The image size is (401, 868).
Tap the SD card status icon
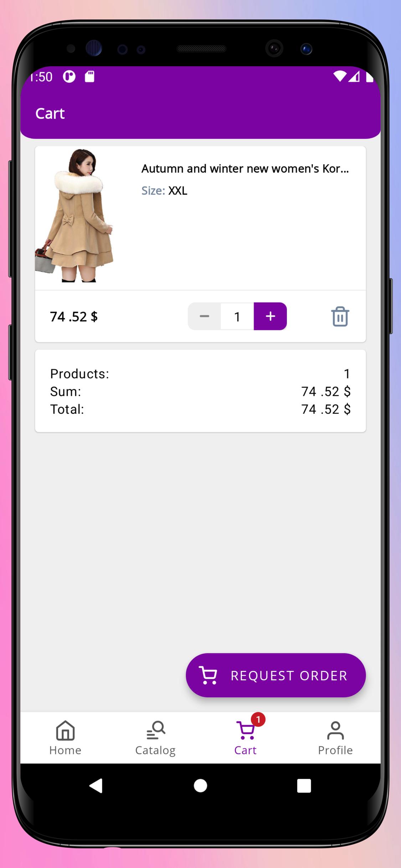pos(89,76)
